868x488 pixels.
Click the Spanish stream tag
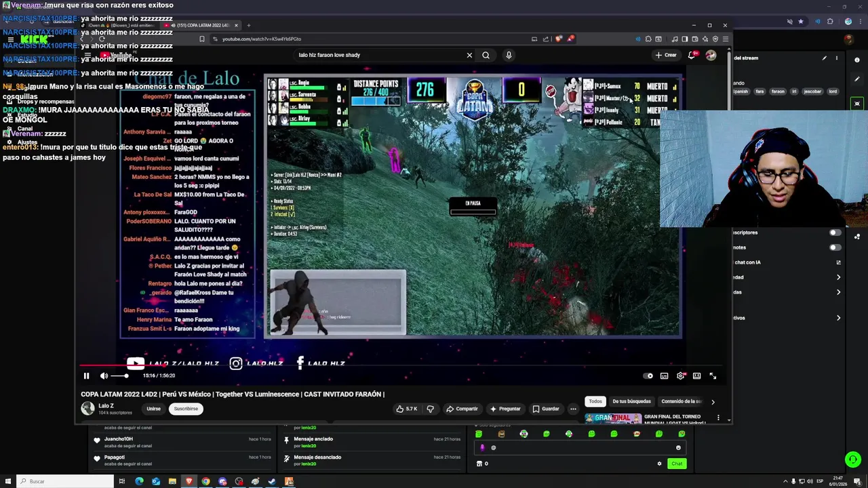(741, 91)
